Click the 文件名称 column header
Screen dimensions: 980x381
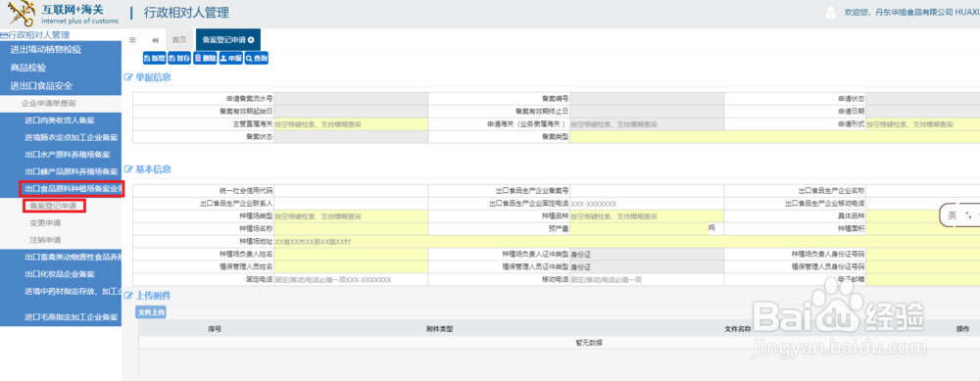coord(738,328)
